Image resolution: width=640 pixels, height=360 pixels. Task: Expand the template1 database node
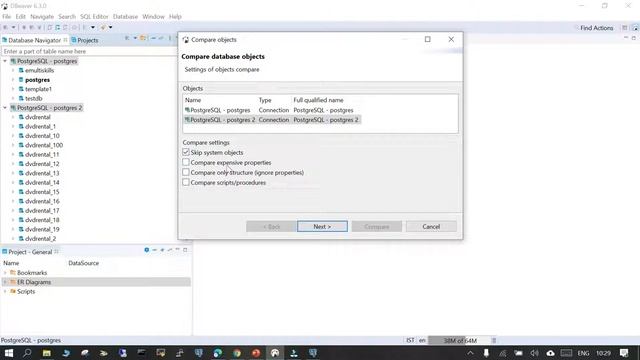pyautogui.click(x=13, y=89)
